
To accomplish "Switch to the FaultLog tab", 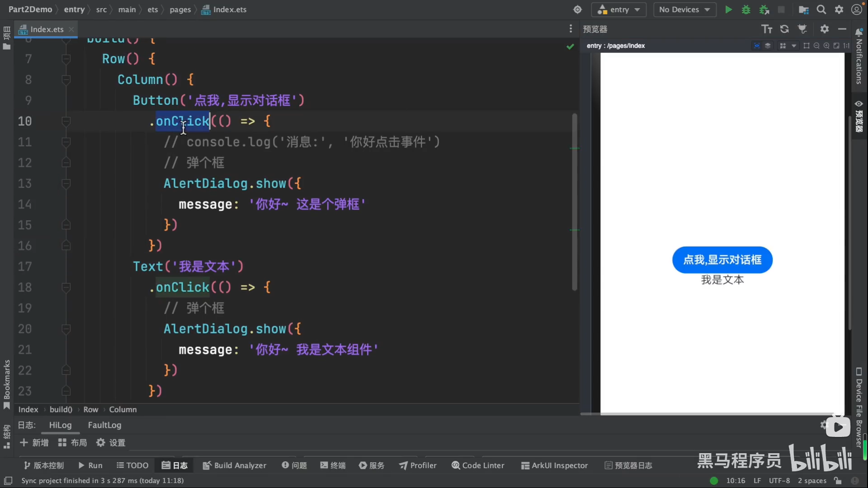I will click(104, 425).
